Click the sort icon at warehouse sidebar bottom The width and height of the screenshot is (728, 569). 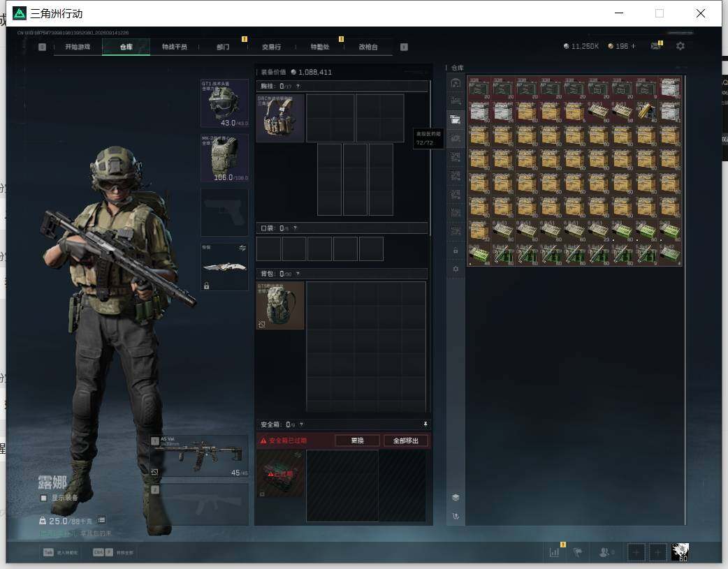coord(456,516)
